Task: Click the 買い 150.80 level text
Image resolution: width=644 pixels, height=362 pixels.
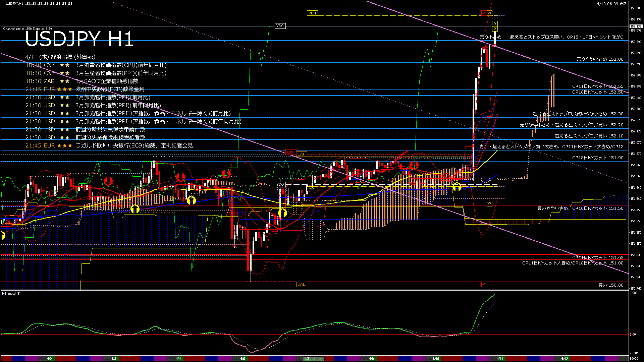Action: coord(610,285)
